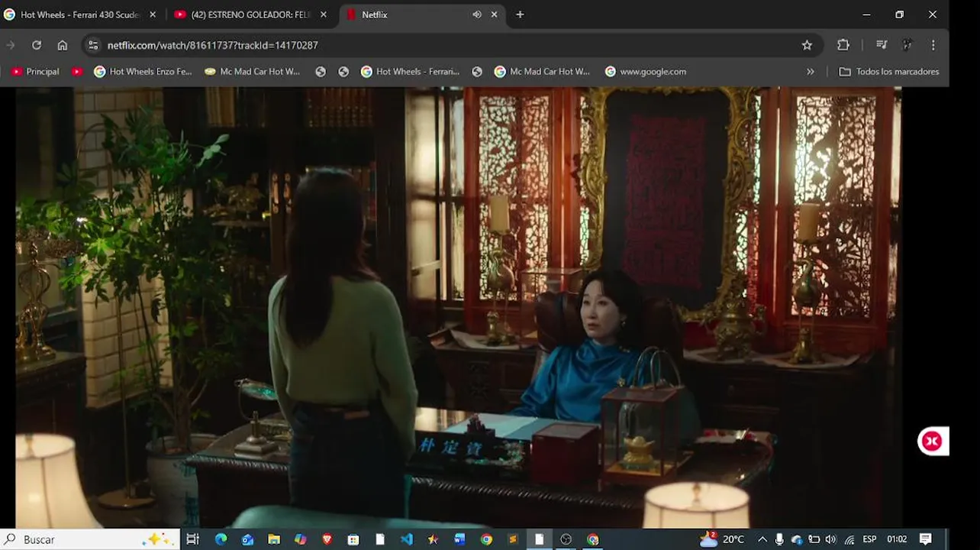Click the microphone icon in system tray
The height and width of the screenshot is (550, 980).
(779, 539)
